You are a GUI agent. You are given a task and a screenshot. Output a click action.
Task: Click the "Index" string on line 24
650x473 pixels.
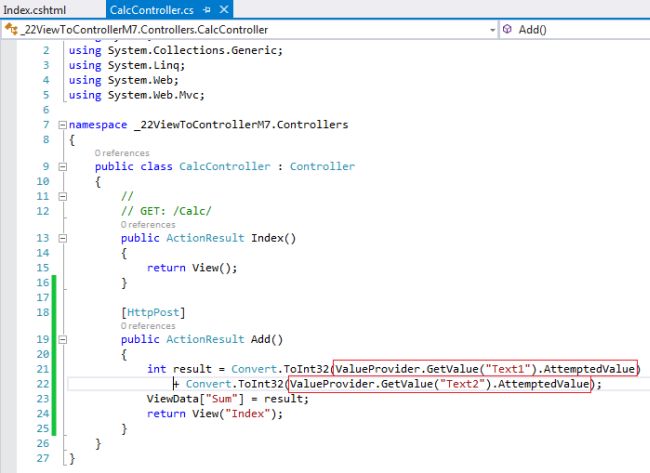coord(247,414)
